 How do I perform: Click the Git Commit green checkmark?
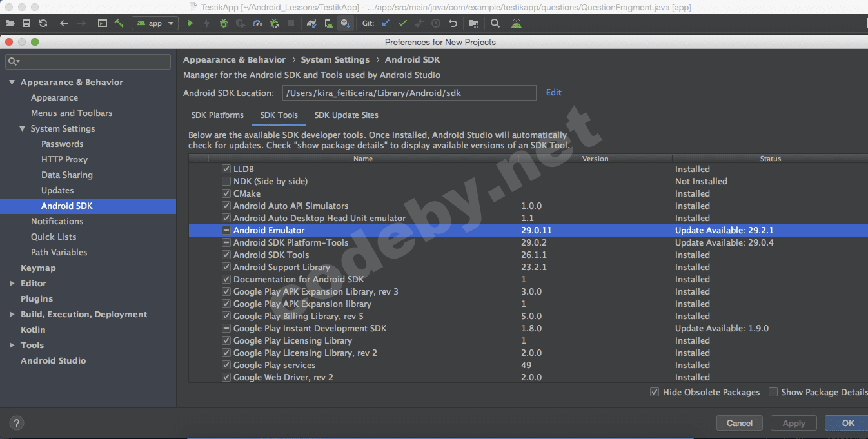pyautogui.click(x=402, y=23)
